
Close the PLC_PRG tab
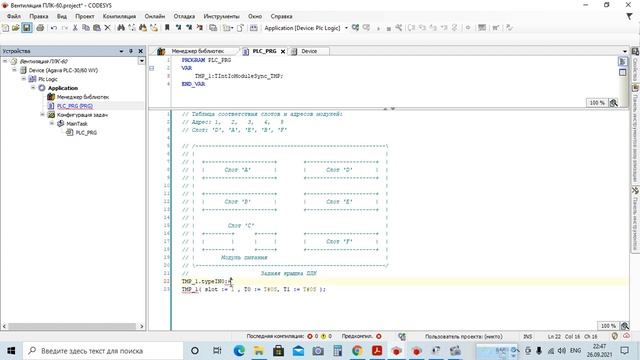tap(282, 51)
